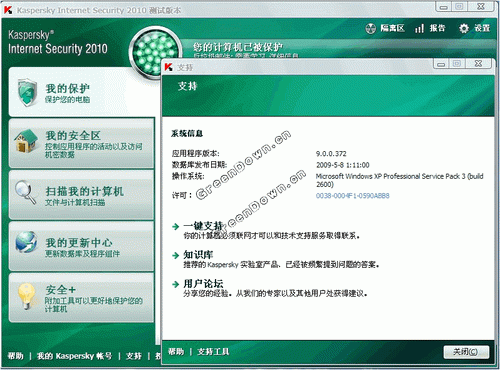Click the 数据库发布日期 label
The height and width of the screenshot is (370, 500).
click(x=199, y=165)
